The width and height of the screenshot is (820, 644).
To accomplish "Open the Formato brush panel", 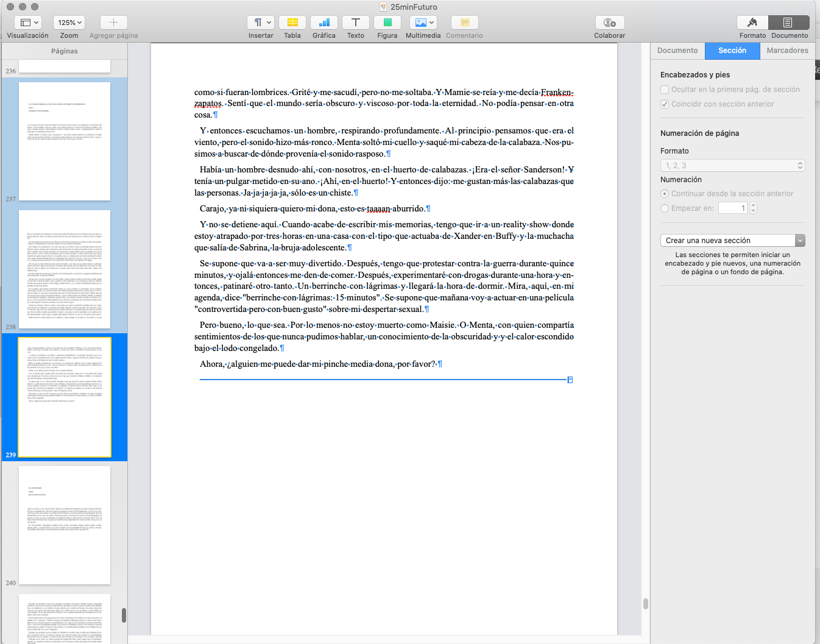I will [752, 23].
